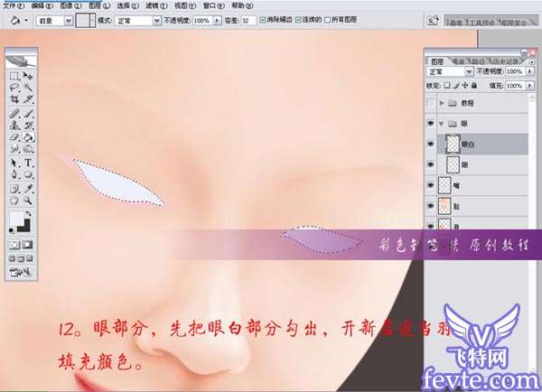This screenshot has height=392, width=542.
Task: Expand the 教程 layer group
Action: tap(442, 103)
